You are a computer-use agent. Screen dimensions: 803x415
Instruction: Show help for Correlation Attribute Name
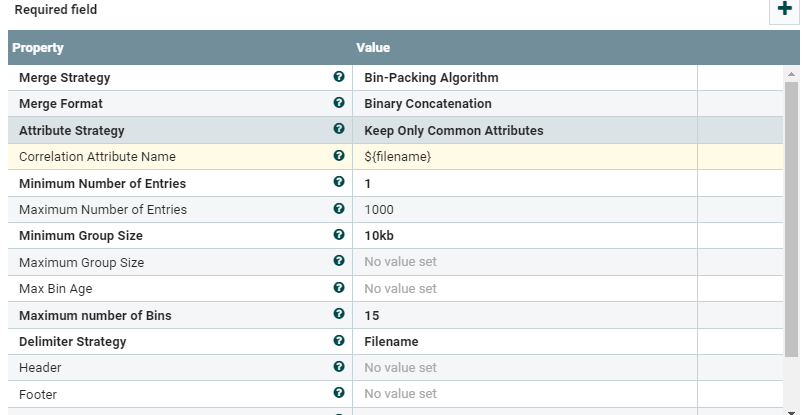(x=339, y=156)
